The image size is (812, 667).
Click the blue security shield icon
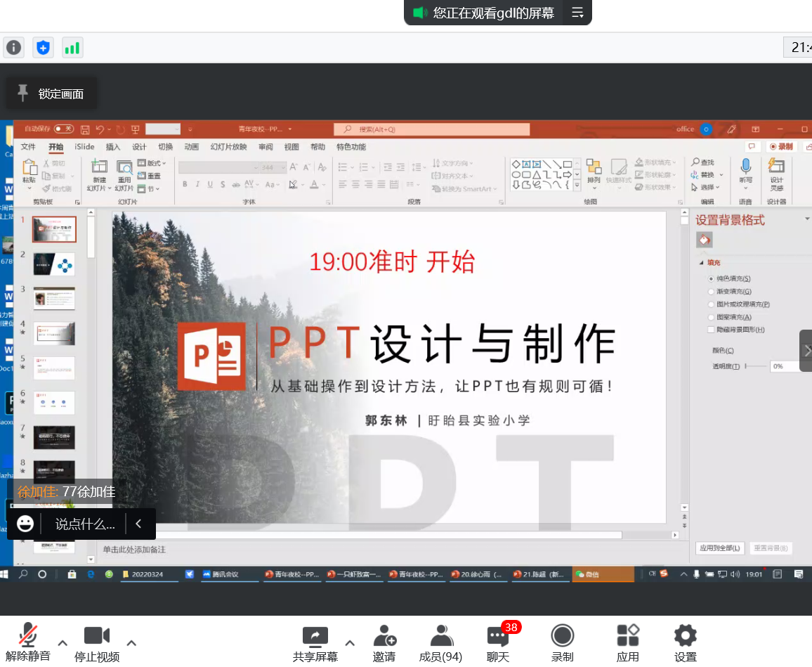click(x=43, y=48)
